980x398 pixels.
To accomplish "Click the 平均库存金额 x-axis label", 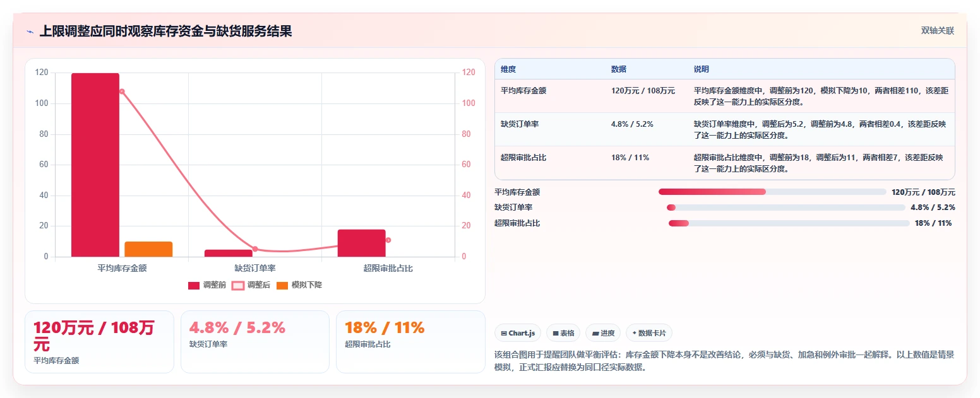I will [122, 268].
